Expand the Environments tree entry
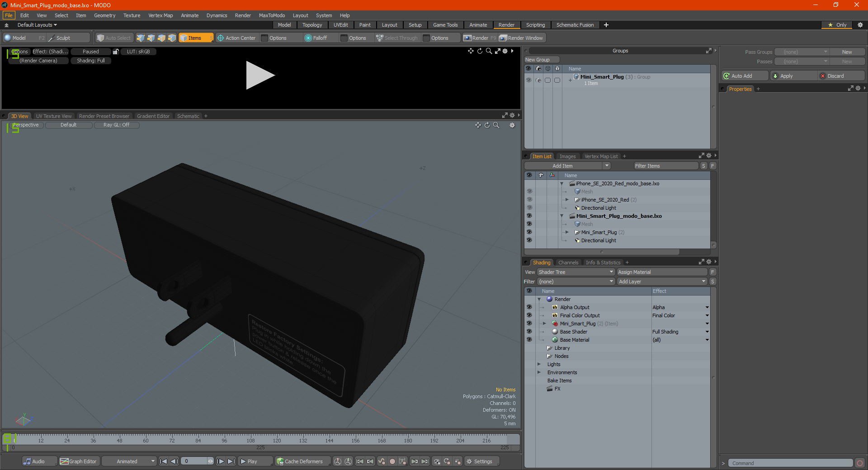 pyautogui.click(x=539, y=372)
